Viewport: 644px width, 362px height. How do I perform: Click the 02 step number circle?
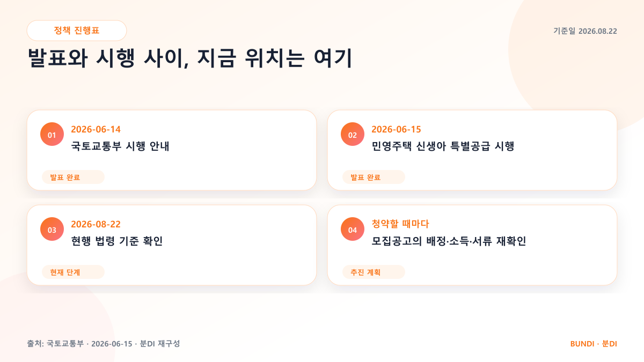[x=353, y=135]
